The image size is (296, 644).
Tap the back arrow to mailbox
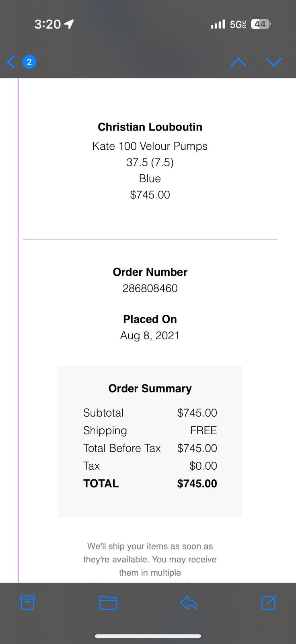click(x=11, y=62)
